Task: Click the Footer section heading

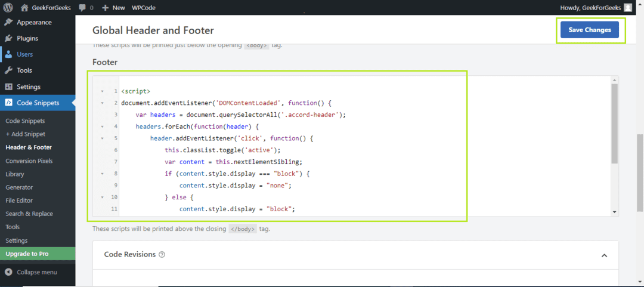Action: 105,62
